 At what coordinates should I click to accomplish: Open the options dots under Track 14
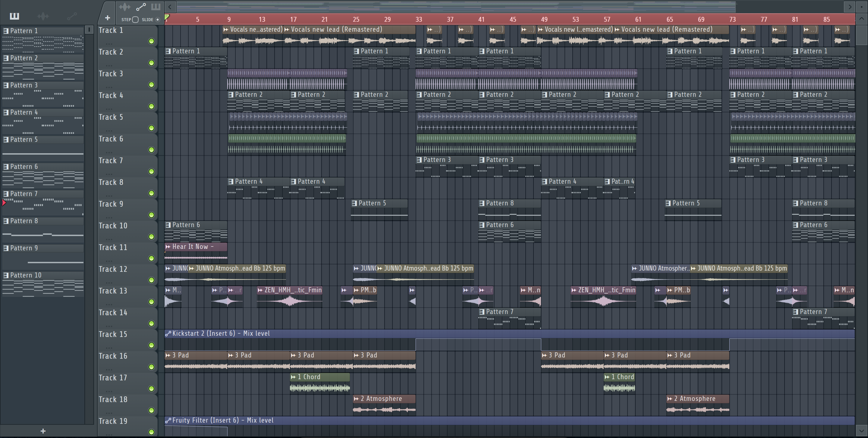[108, 326]
